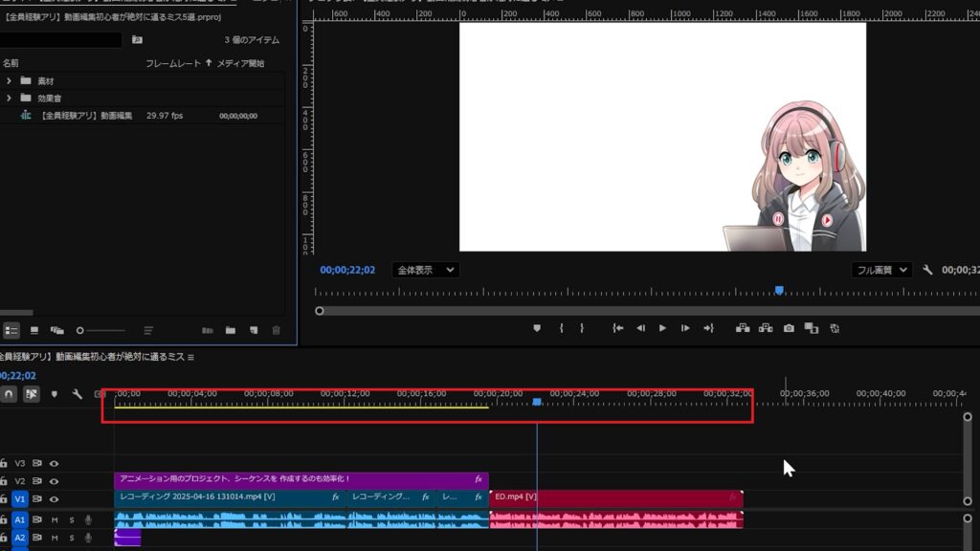
Task: Open timeline sequence panel menu ≡
Action: point(190,358)
